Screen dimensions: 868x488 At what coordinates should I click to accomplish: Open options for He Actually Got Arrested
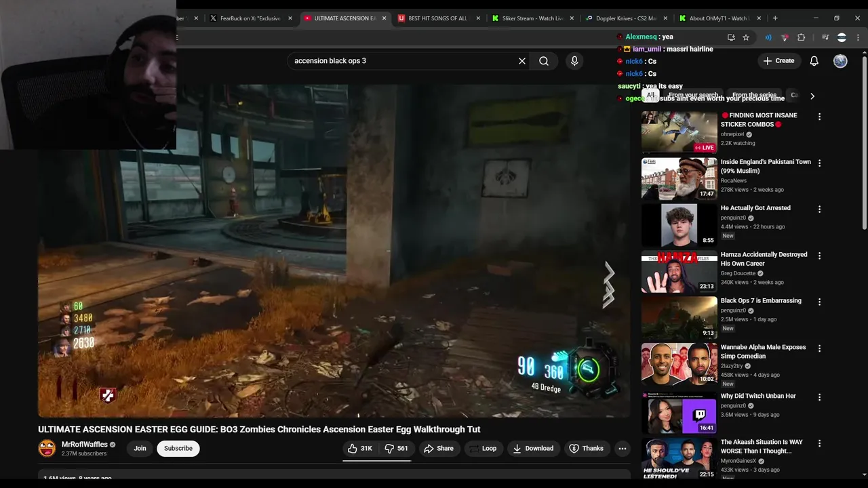[819, 209]
